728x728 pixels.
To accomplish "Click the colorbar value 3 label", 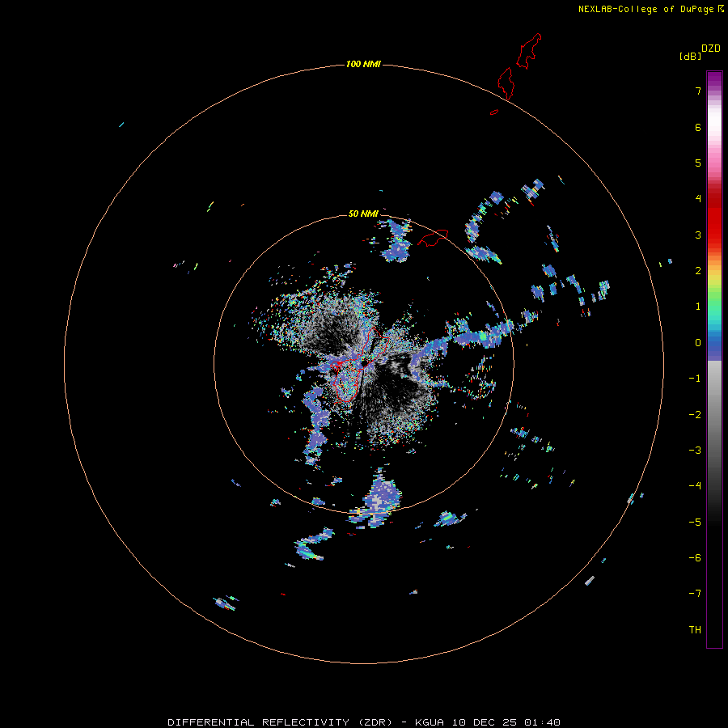I will [x=698, y=235].
